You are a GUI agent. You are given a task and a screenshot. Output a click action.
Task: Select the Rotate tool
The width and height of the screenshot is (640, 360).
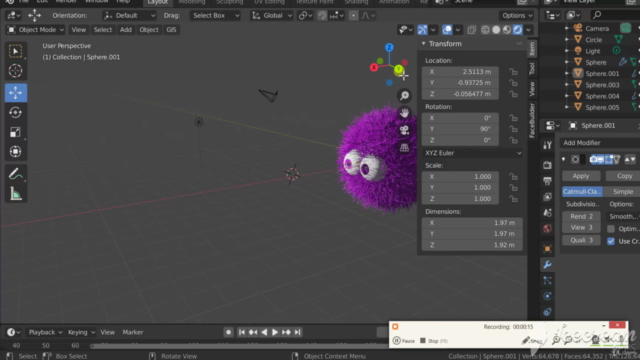(x=16, y=112)
